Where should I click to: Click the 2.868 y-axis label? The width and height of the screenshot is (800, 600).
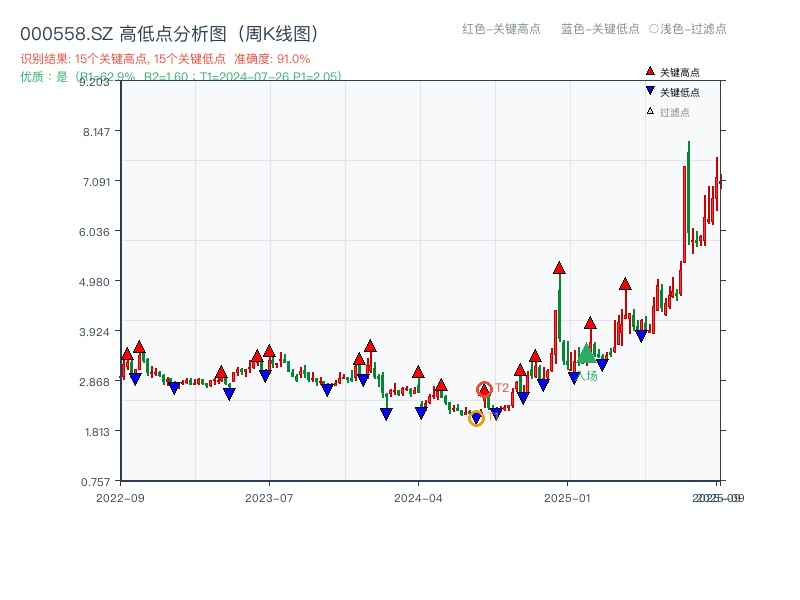94,382
